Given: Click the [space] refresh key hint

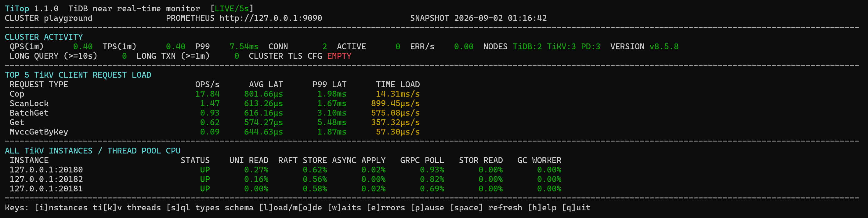Looking at the screenshot, I should (486, 208).
